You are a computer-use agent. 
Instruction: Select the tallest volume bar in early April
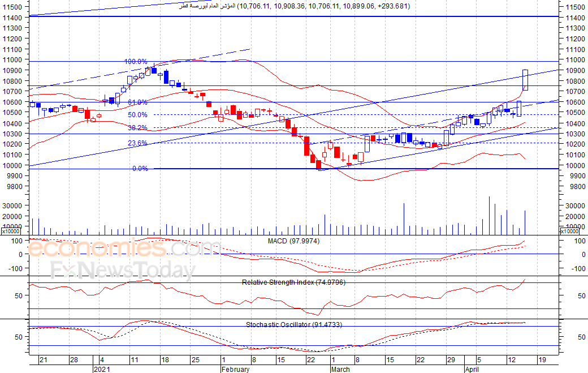click(x=489, y=216)
